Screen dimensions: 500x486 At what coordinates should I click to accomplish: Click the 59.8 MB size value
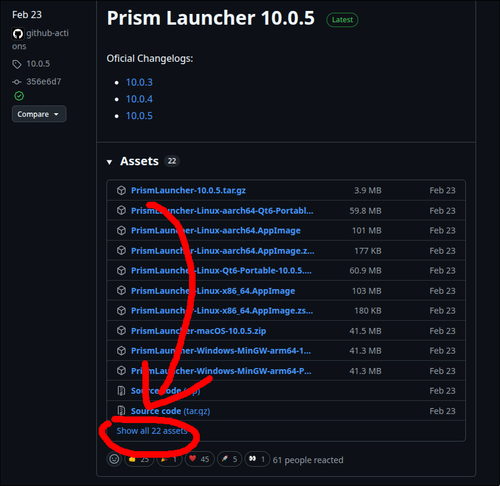[365, 211]
